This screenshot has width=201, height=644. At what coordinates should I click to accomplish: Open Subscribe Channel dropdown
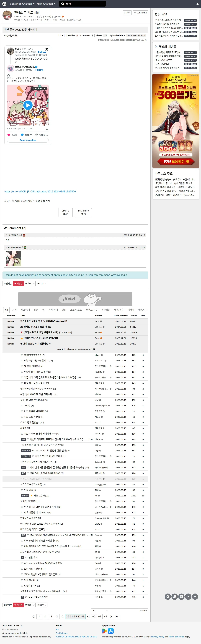22,4
